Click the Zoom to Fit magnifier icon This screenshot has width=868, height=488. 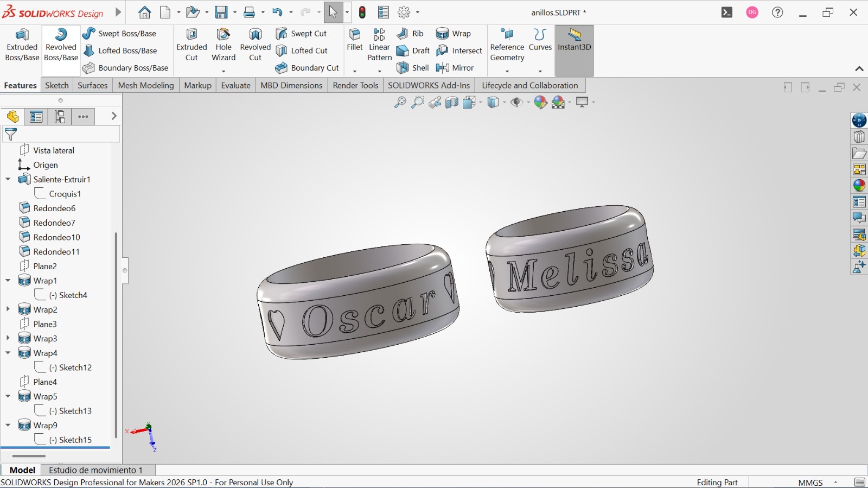(x=400, y=102)
